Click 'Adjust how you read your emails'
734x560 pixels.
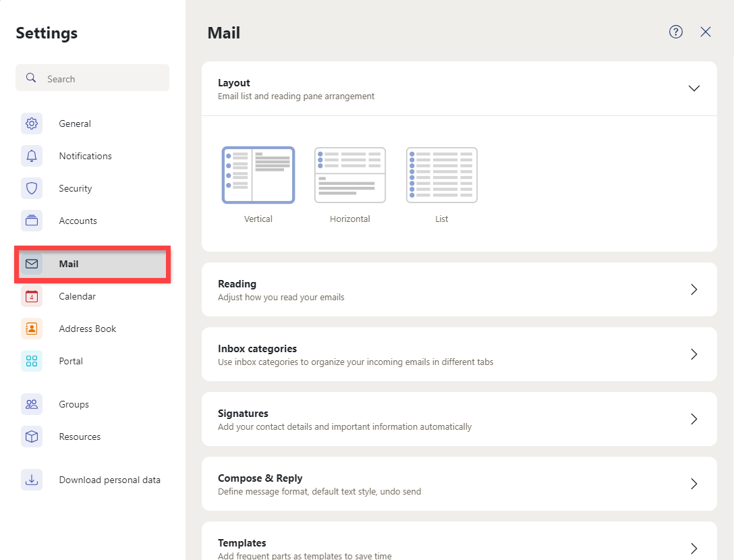[281, 298]
